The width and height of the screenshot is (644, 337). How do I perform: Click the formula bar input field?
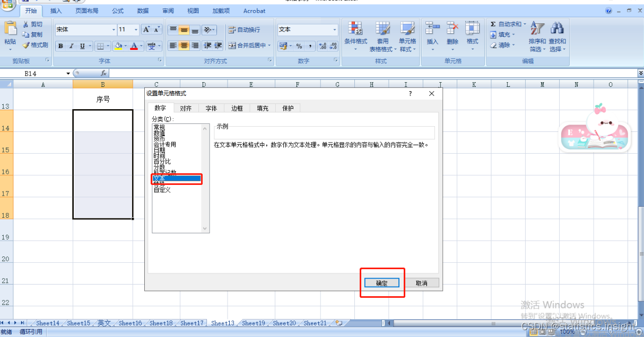tap(372, 74)
